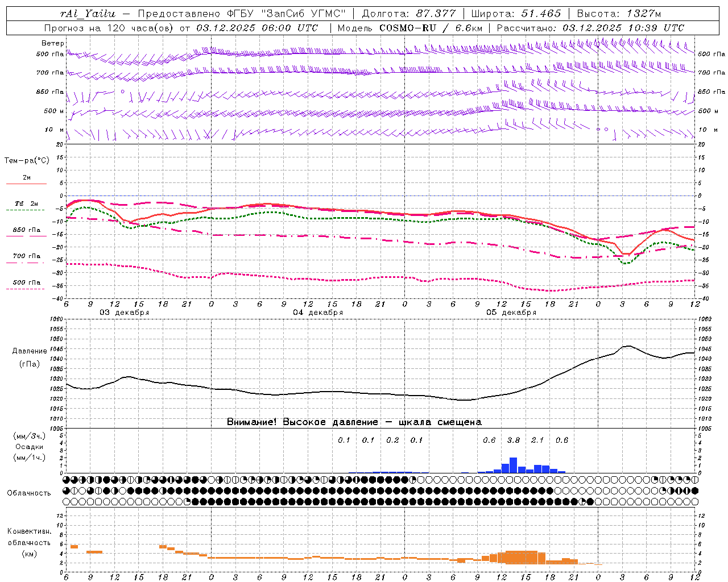
Task: Select the Давление panel label
Action: 30,351
